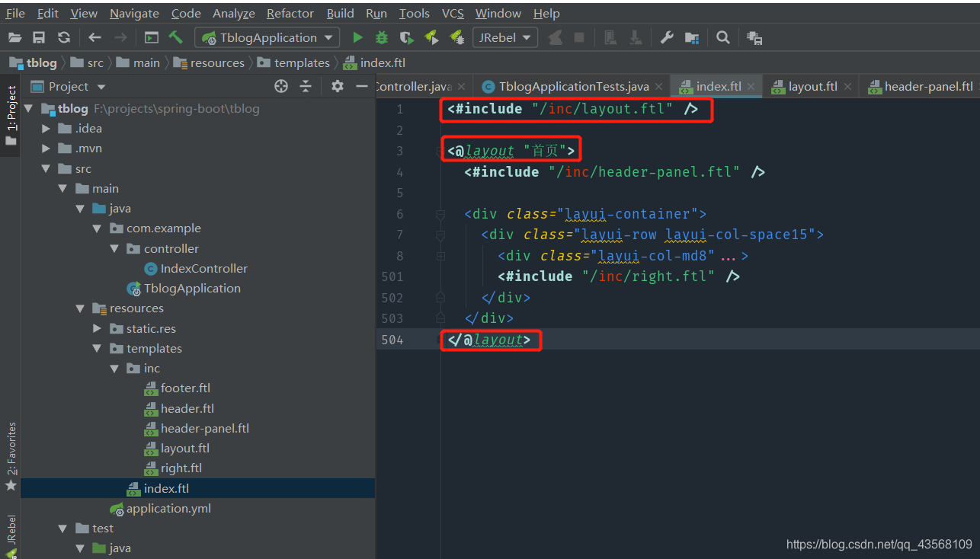Select IndexController in project tree
980x559 pixels.
pyautogui.click(x=203, y=269)
